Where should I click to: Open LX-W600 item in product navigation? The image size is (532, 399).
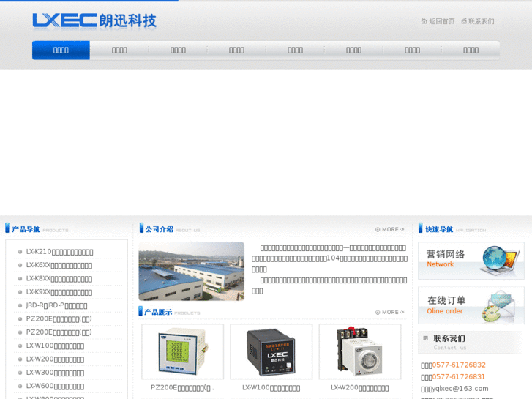pos(55,386)
